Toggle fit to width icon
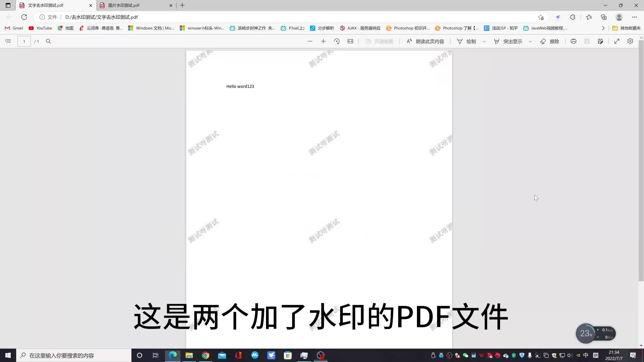 point(350,41)
